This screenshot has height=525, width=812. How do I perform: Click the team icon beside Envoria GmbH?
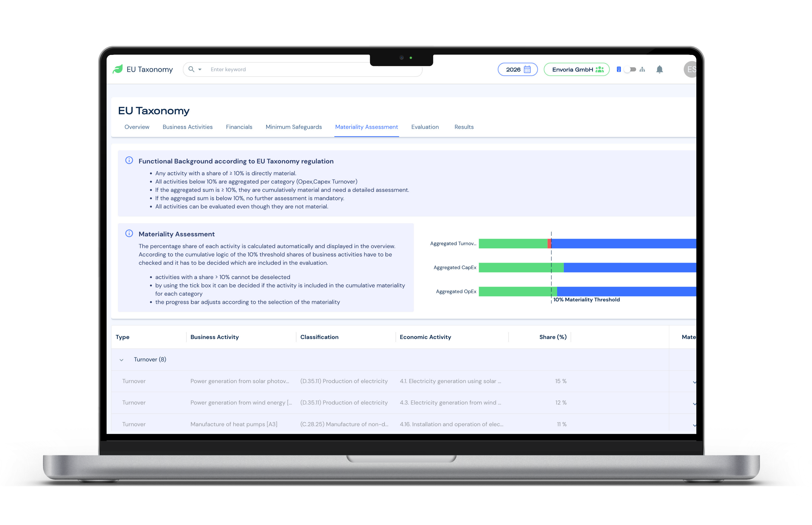[600, 69]
